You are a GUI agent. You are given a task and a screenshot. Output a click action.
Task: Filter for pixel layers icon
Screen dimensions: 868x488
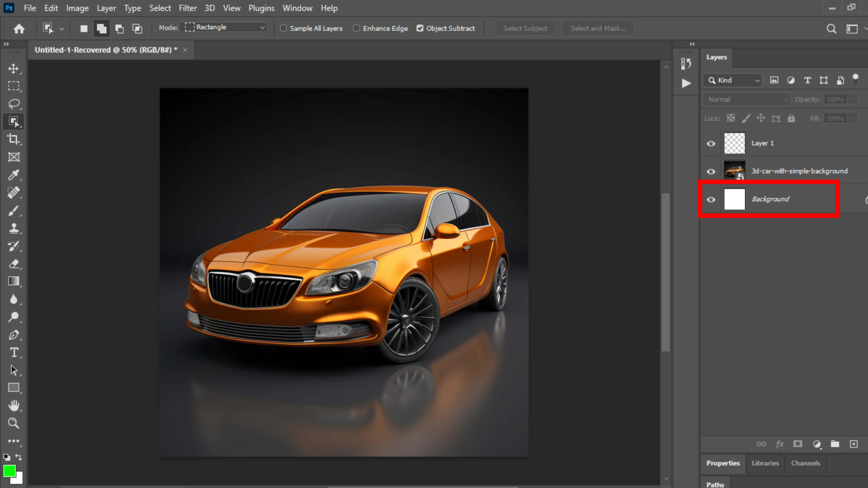pos(774,80)
